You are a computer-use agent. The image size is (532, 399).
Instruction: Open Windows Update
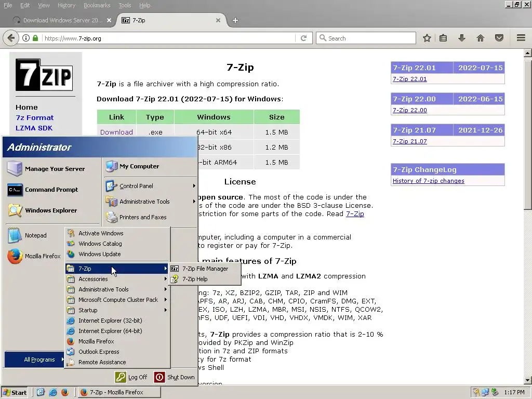coord(99,254)
